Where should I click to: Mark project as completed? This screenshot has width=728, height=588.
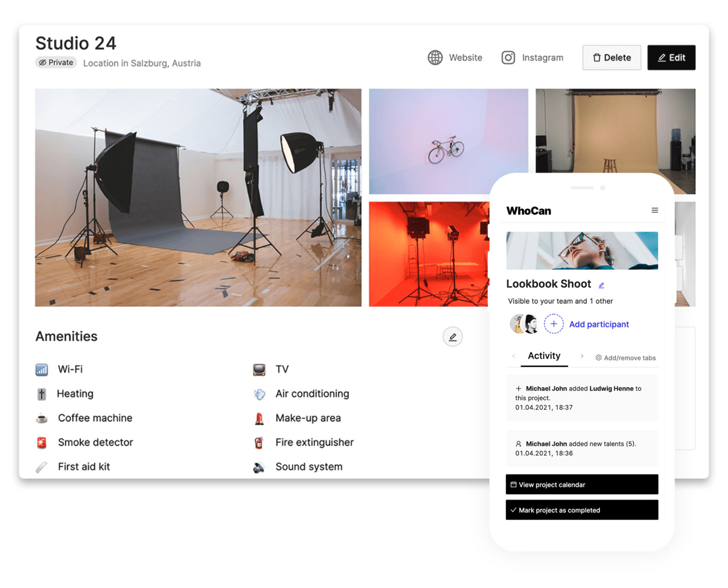click(x=582, y=510)
